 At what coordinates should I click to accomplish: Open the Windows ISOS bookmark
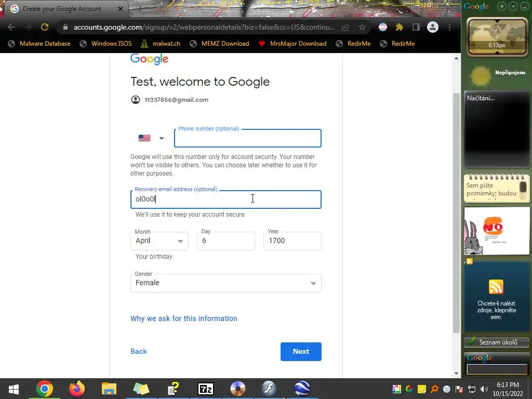105,44
